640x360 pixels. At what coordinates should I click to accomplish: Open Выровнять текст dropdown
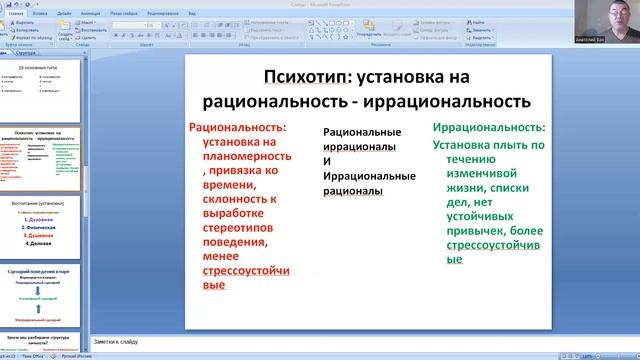pyautogui.click(x=264, y=30)
